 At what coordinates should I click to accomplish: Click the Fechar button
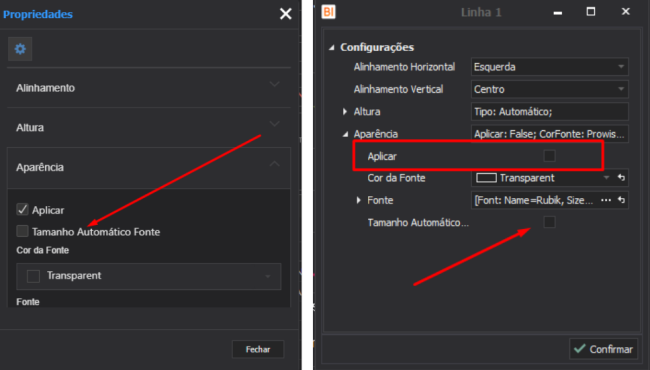pyautogui.click(x=258, y=349)
